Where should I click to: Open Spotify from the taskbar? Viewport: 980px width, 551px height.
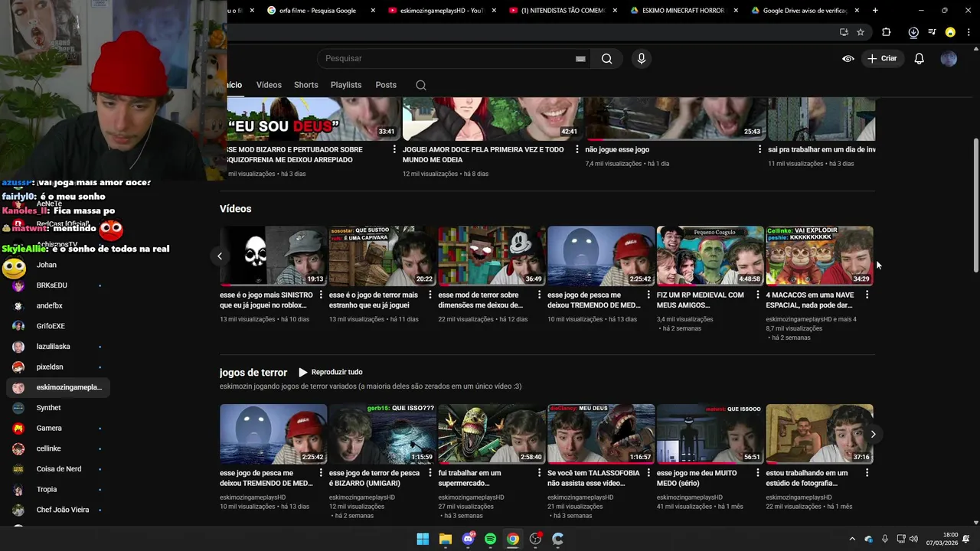(491, 539)
